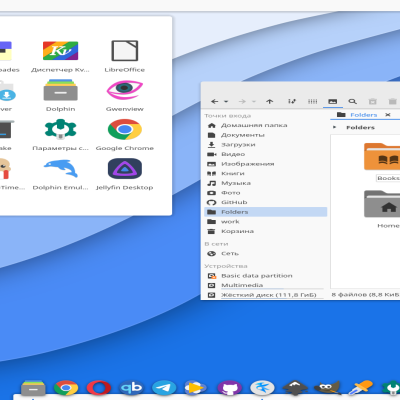The image size is (400, 400).
Task: Open Telegram from dock
Action: pyautogui.click(x=164, y=388)
